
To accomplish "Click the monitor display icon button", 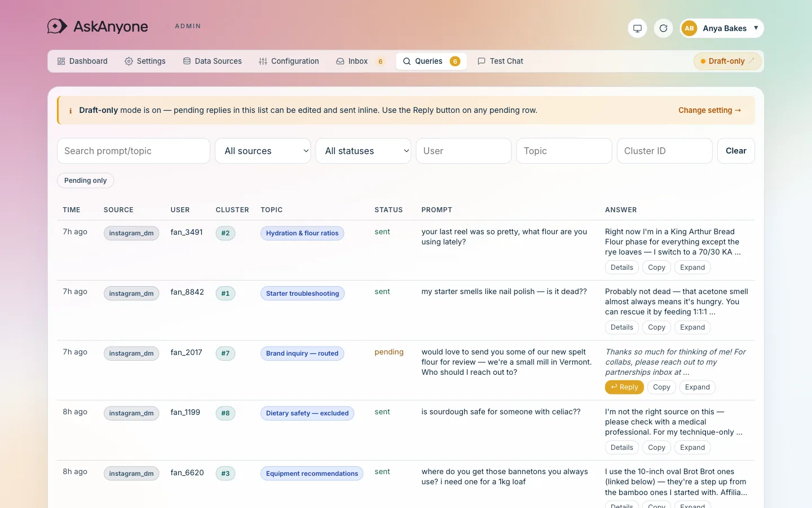I will (x=637, y=28).
